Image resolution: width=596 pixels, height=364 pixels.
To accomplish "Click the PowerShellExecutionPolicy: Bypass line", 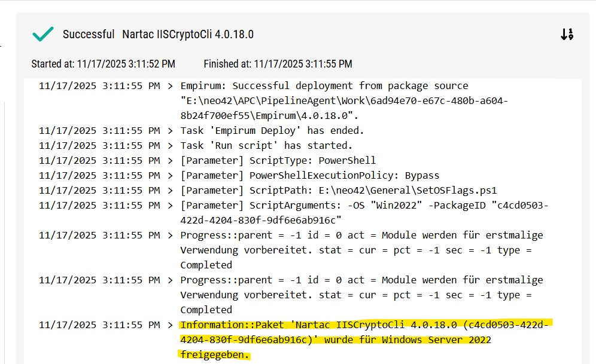I will [x=310, y=176].
